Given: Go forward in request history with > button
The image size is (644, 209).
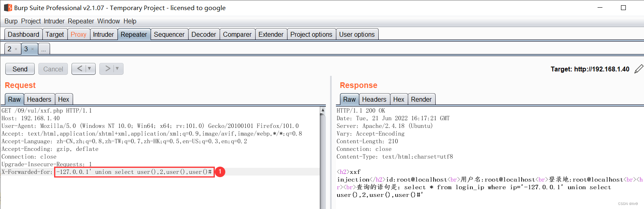Looking at the screenshot, I should pos(107,69).
